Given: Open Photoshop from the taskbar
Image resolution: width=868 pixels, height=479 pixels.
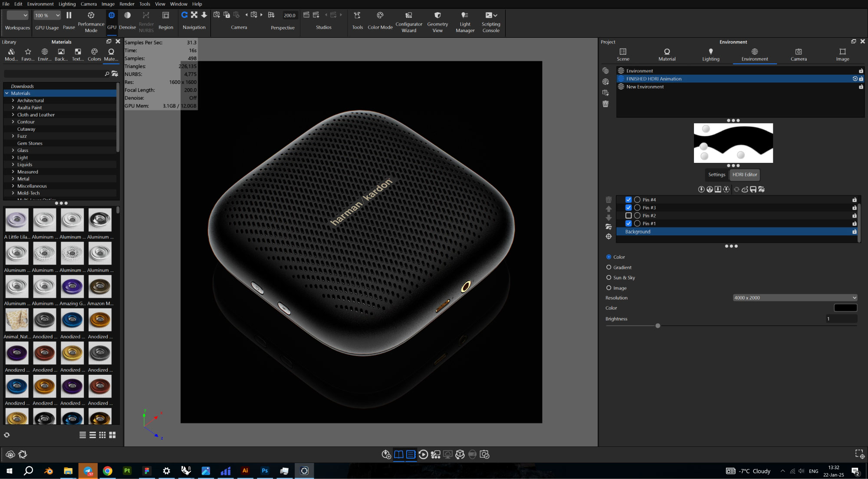Looking at the screenshot, I should click(x=265, y=471).
